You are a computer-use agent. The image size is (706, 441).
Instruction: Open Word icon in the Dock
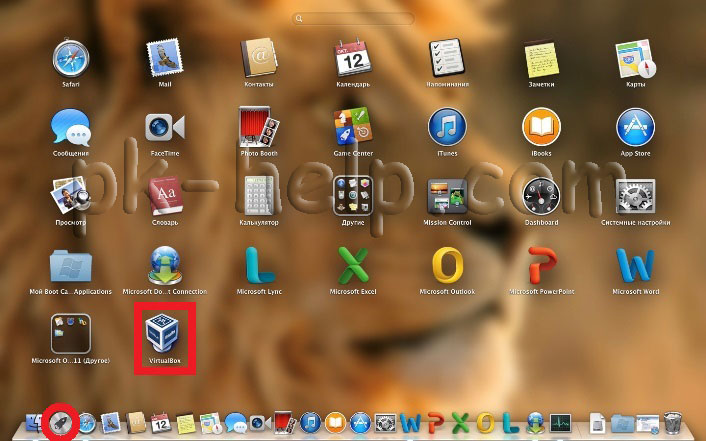pyautogui.click(x=411, y=423)
